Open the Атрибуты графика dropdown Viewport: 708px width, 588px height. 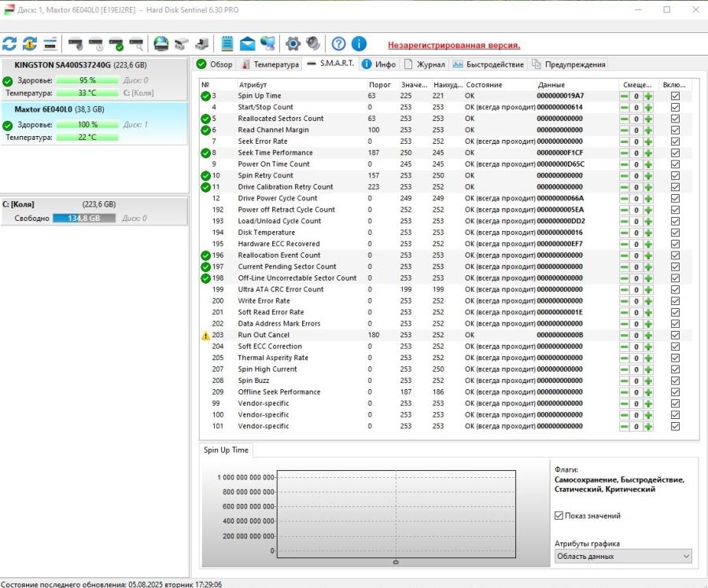[x=623, y=556]
